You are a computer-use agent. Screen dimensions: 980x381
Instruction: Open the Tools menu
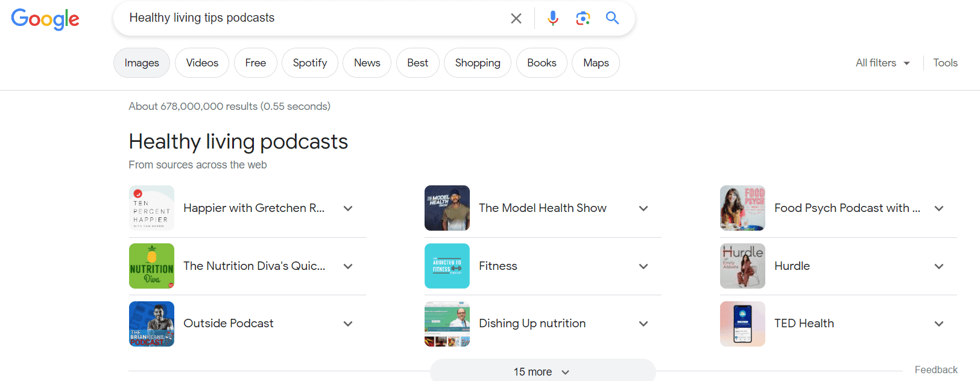945,63
